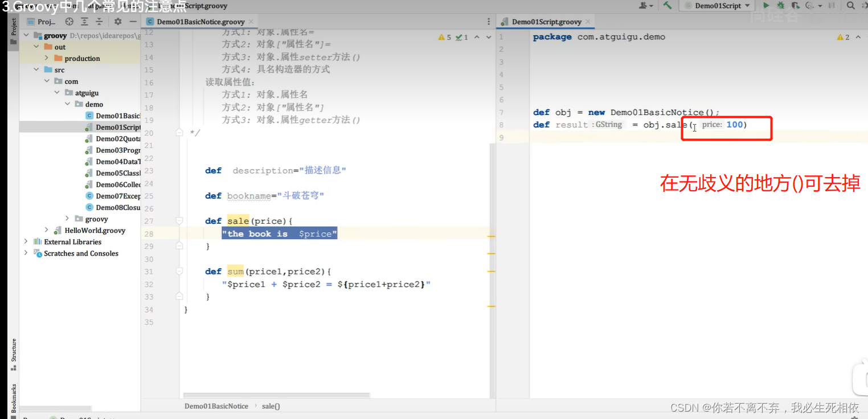Collapse the com package

click(x=47, y=81)
